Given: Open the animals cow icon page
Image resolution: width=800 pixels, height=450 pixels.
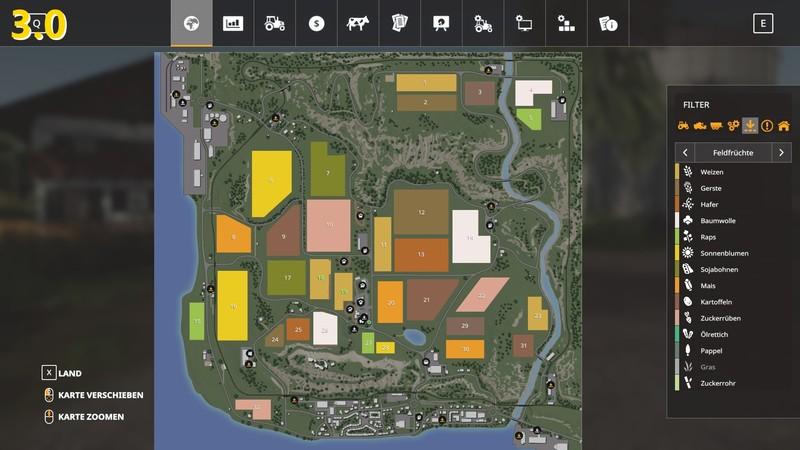Looking at the screenshot, I should pyautogui.click(x=358, y=23).
